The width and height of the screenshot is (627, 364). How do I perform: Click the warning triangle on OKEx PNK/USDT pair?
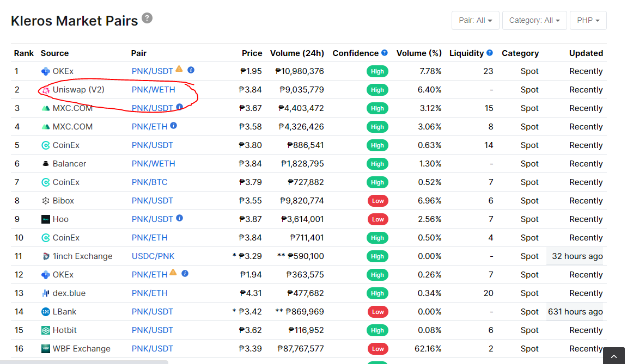179,69
